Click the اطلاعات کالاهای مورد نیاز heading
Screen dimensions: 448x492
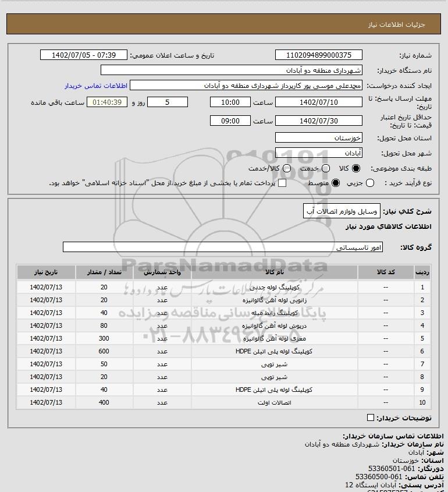(389, 226)
